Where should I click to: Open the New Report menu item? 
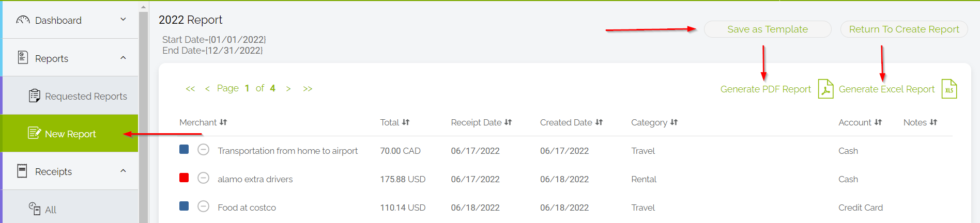(70, 134)
